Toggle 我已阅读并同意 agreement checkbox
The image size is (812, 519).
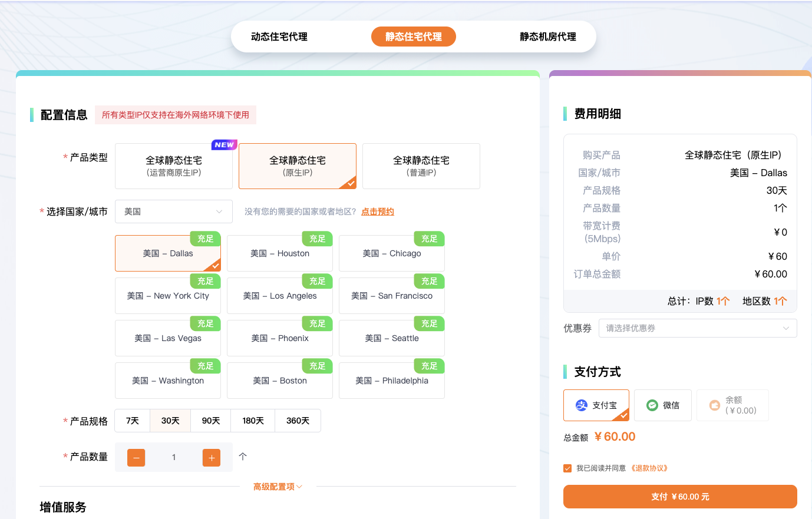pyautogui.click(x=567, y=468)
